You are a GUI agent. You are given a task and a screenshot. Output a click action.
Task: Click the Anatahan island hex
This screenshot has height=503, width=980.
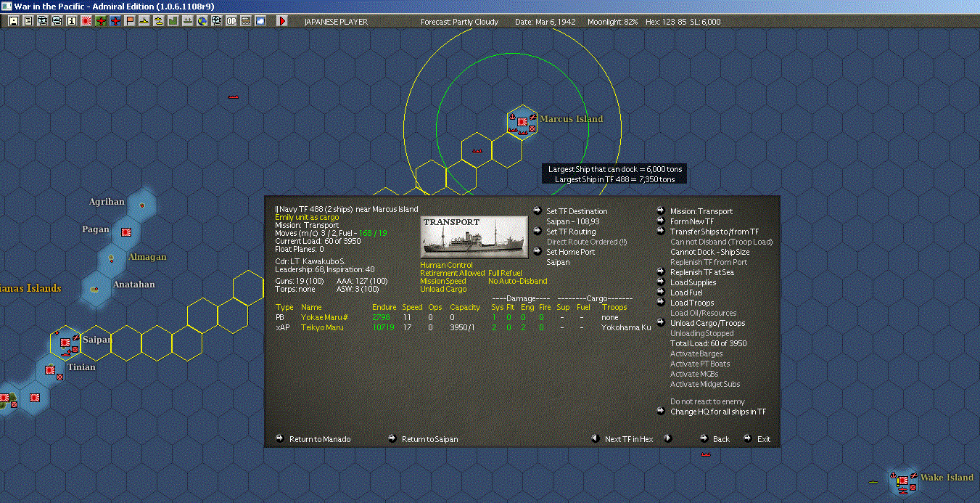coord(95,289)
